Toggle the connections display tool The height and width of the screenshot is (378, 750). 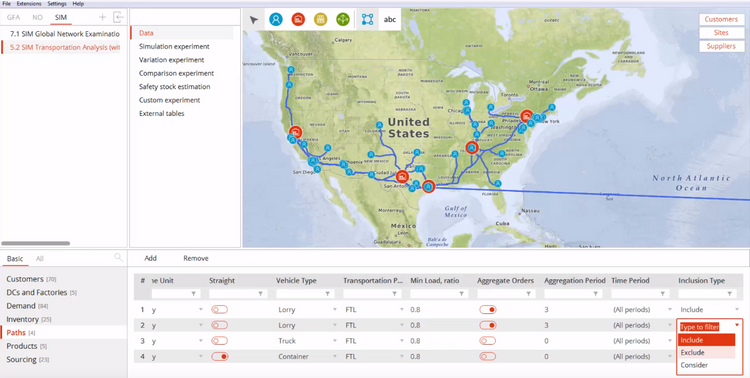[x=367, y=19]
